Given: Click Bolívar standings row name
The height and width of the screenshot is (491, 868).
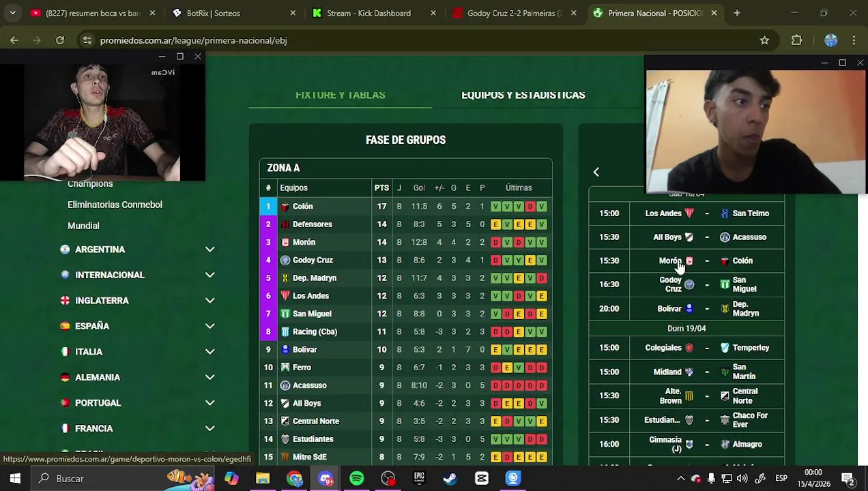Looking at the screenshot, I should point(304,350).
